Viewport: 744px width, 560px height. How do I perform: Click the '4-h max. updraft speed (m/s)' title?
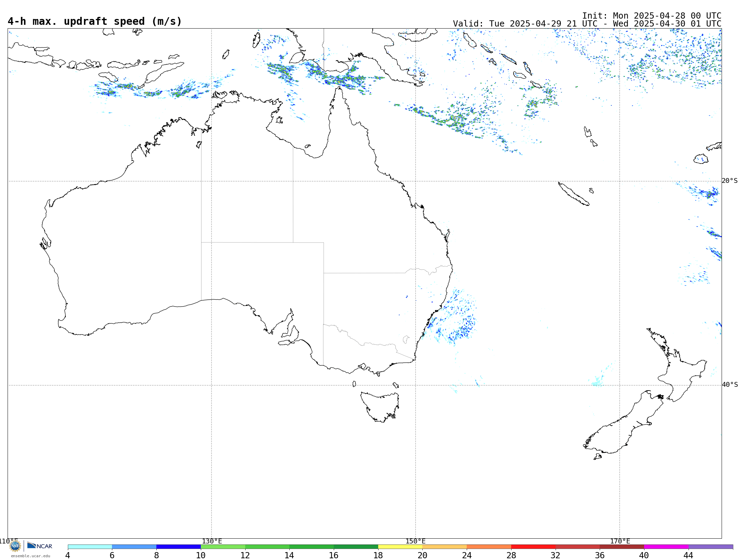coord(95,21)
